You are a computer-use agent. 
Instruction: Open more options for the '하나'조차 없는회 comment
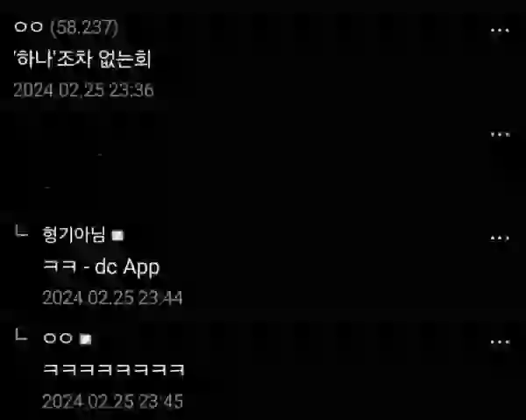pyautogui.click(x=500, y=31)
